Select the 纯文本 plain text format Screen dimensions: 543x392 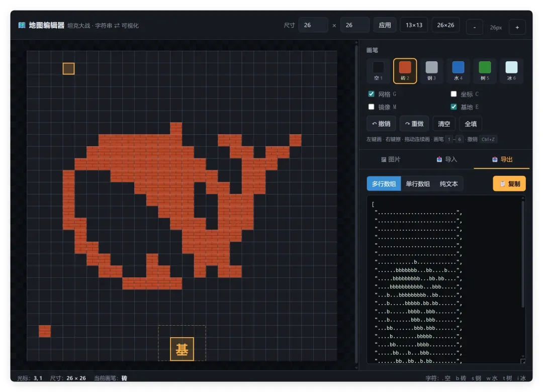pyautogui.click(x=449, y=183)
